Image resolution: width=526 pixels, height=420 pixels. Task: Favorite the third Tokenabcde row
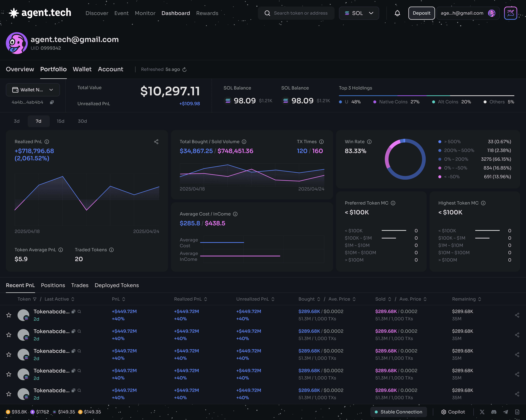click(x=9, y=355)
